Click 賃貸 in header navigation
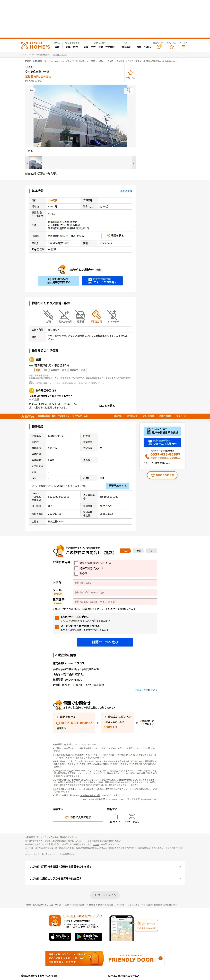This screenshot has height=980, width=210. [x=57, y=47]
